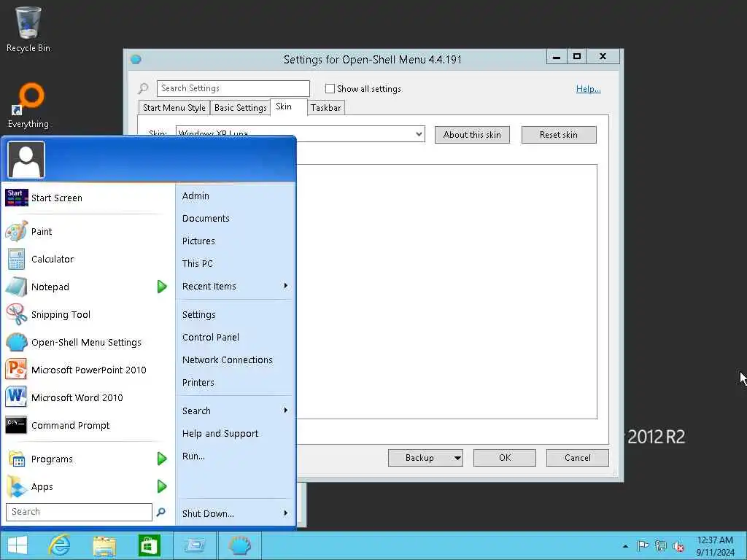Expand the Recent Items submenu
The image size is (747, 560).
tap(286, 286)
